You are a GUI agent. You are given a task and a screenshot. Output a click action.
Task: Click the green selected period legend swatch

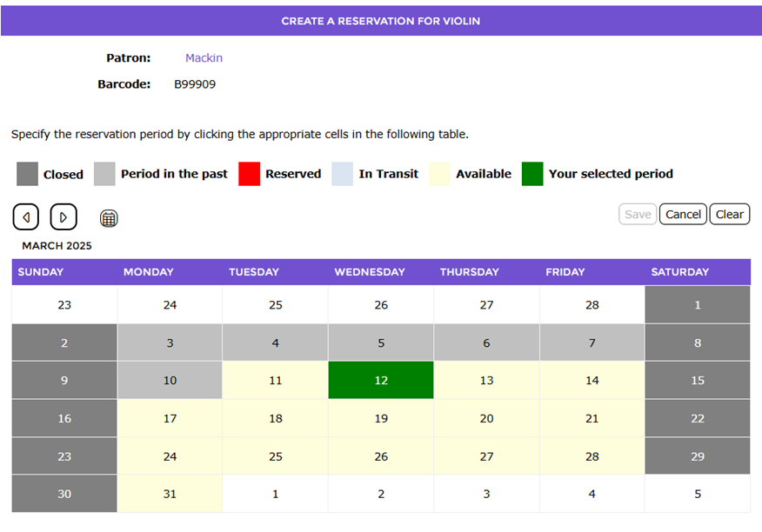click(x=532, y=174)
